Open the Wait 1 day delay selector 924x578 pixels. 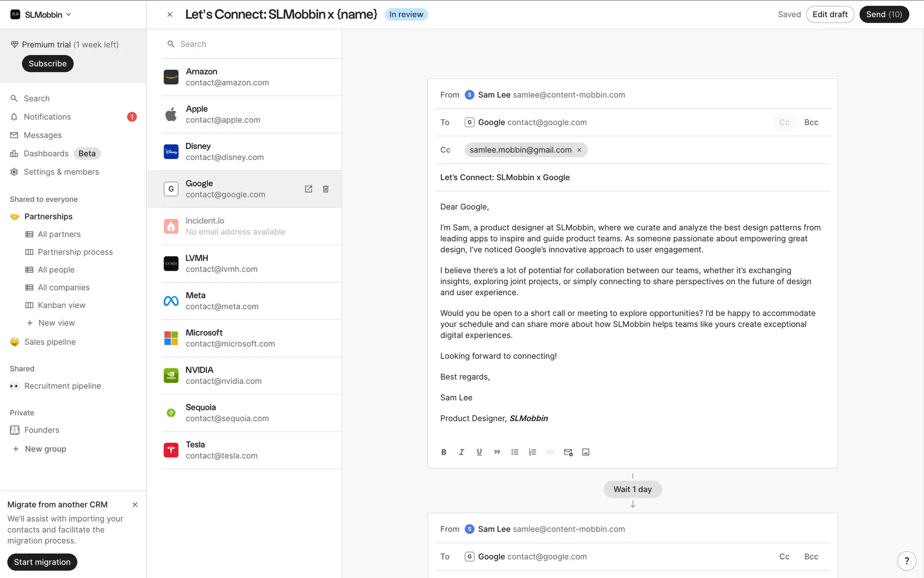632,489
